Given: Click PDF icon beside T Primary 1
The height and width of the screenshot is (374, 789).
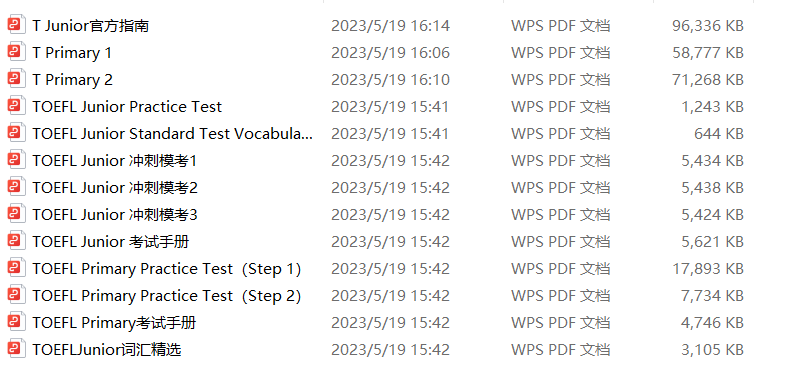Looking at the screenshot, I should pos(16,52).
